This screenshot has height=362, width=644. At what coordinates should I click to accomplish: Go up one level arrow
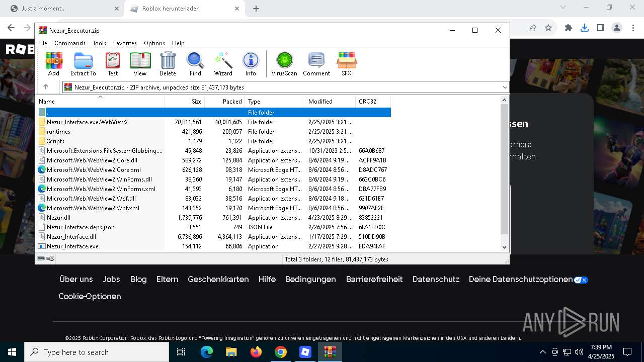pos(46,87)
